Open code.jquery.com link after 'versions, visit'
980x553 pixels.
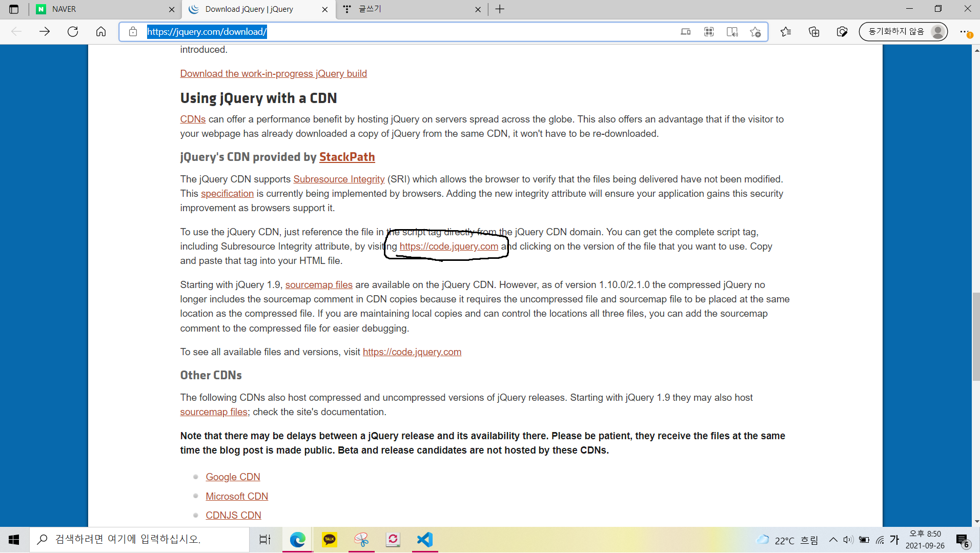point(412,352)
